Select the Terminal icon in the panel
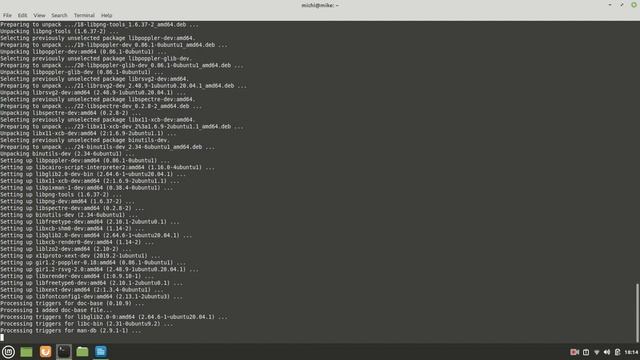Image resolution: width=640 pixels, height=360 pixels. (x=64, y=351)
